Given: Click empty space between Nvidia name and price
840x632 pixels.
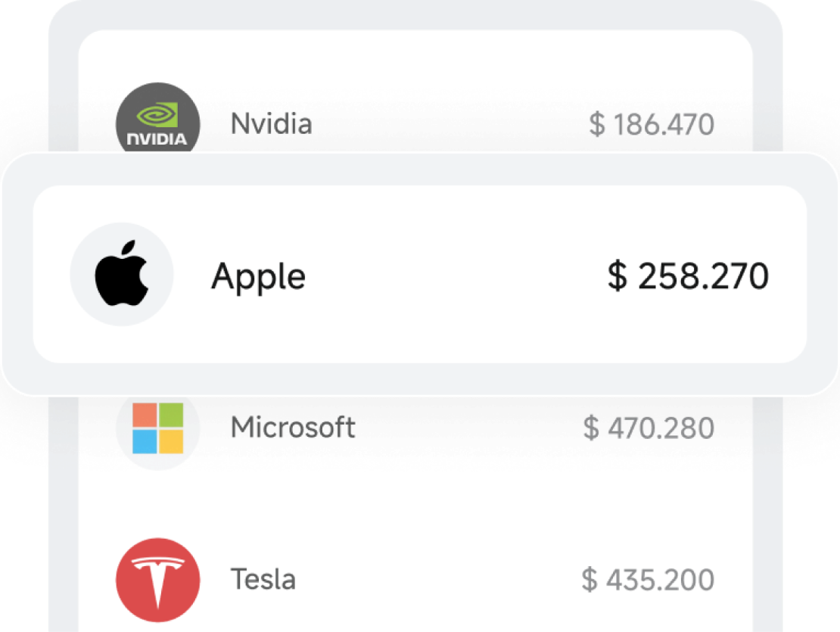Looking at the screenshot, I should [x=446, y=124].
